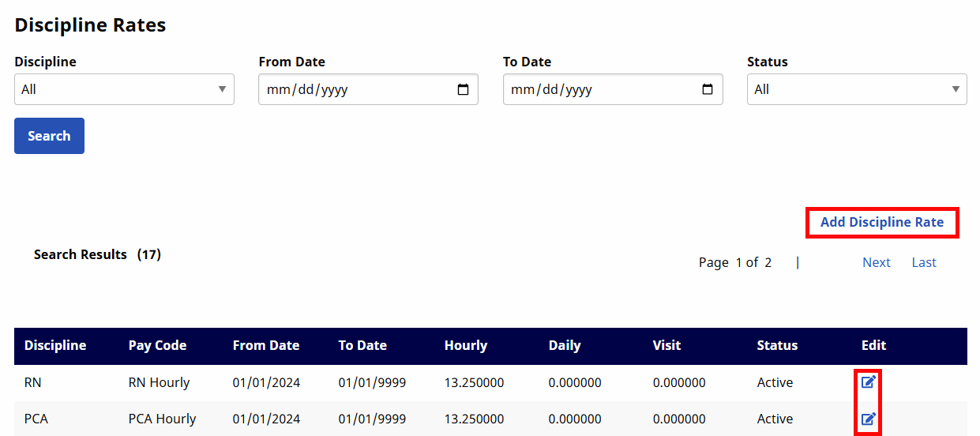
Task: Click the Hourly column header
Action: [466, 345]
